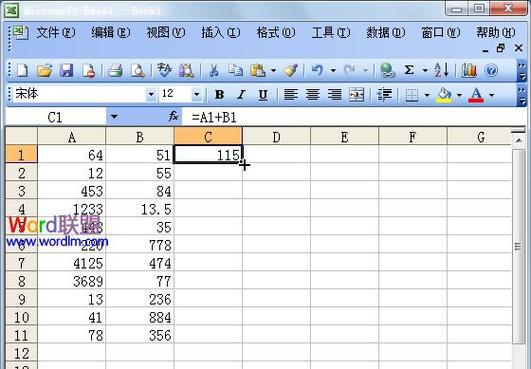Open the Fill Color dropdown arrow
Viewport: 531px width, 369px height.
pos(460,95)
